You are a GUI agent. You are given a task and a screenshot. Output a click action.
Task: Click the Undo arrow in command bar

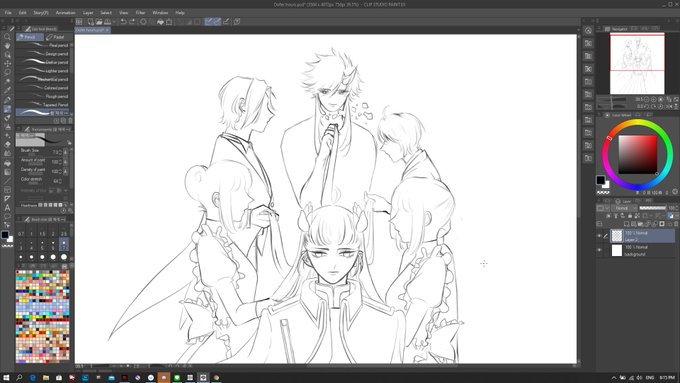[x=124, y=22]
